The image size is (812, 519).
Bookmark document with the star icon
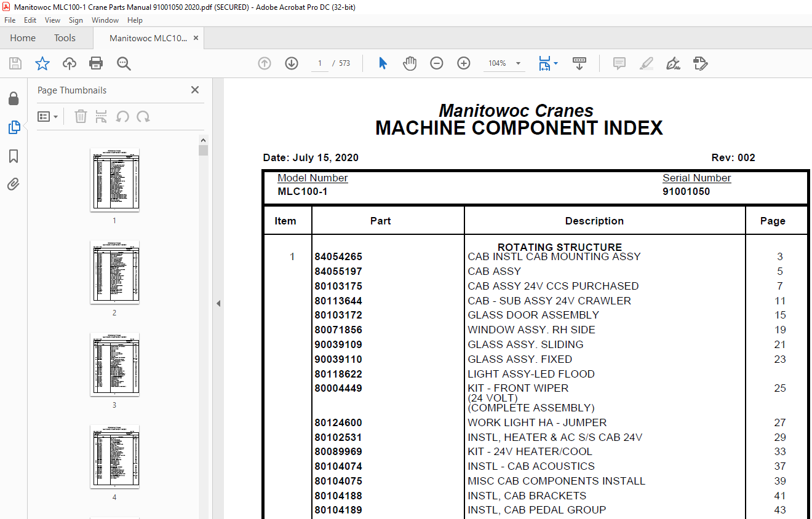[x=42, y=63]
